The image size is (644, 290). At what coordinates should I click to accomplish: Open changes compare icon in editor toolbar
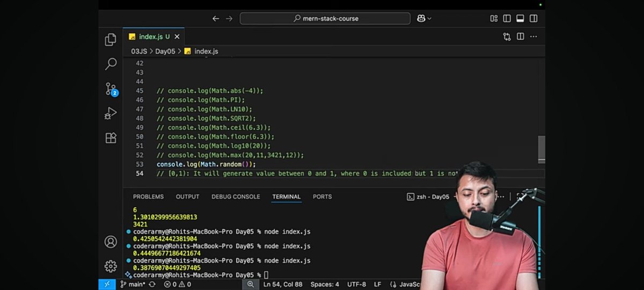[507, 37]
